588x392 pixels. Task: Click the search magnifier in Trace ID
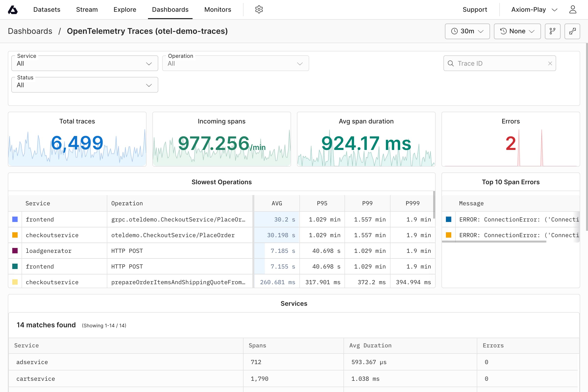(451, 63)
